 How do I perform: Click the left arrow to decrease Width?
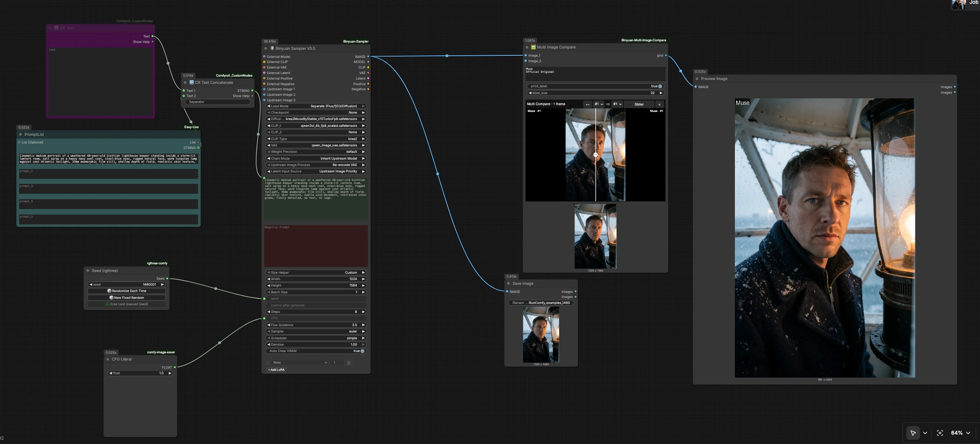269,279
